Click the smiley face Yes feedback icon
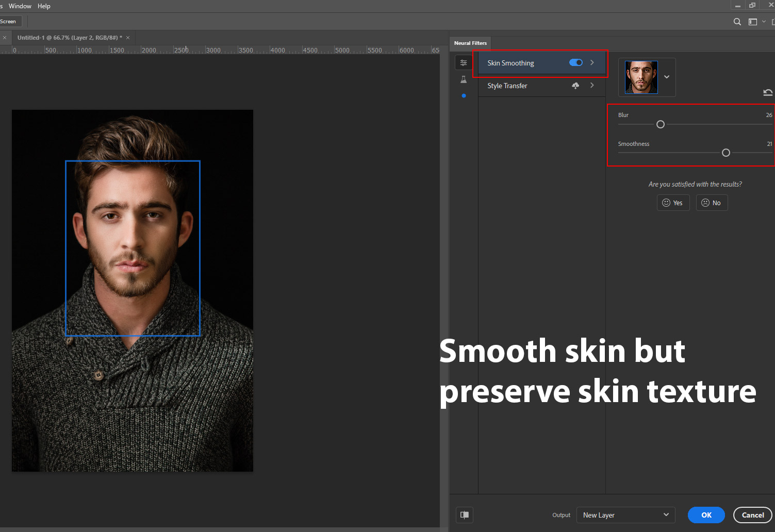 coord(666,203)
